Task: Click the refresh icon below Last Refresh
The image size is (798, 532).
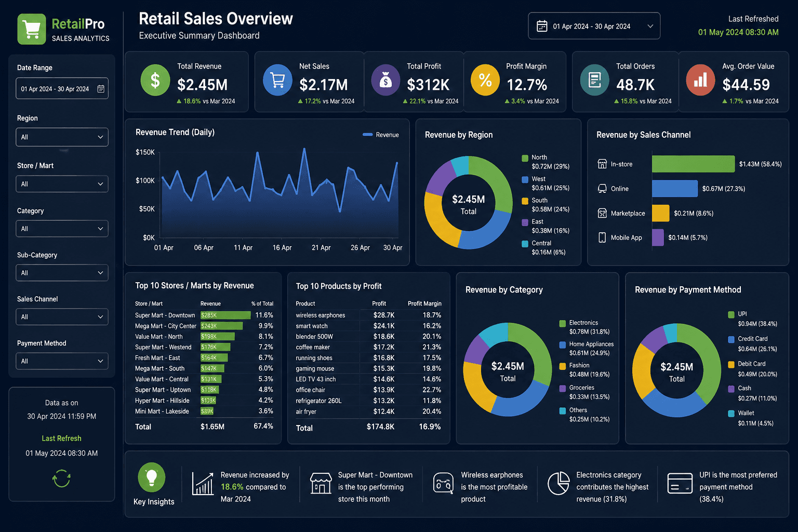Action: pyautogui.click(x=61, y=478)
